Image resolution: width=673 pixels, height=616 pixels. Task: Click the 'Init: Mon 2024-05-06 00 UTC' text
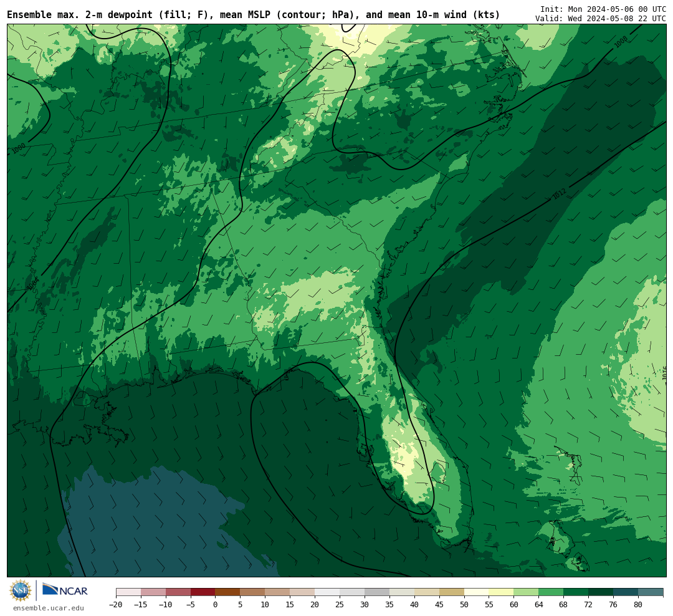[x=603, y=9]
